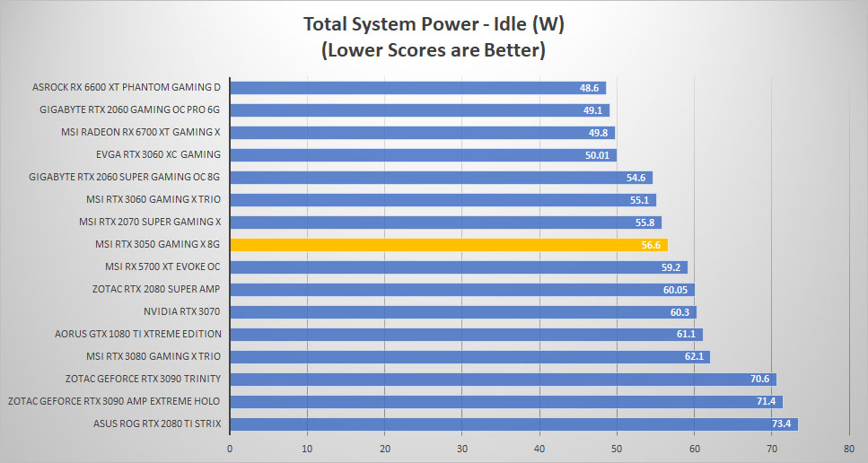Click the 61.1 data value
The image size is (868, 463).
(686, 334)
